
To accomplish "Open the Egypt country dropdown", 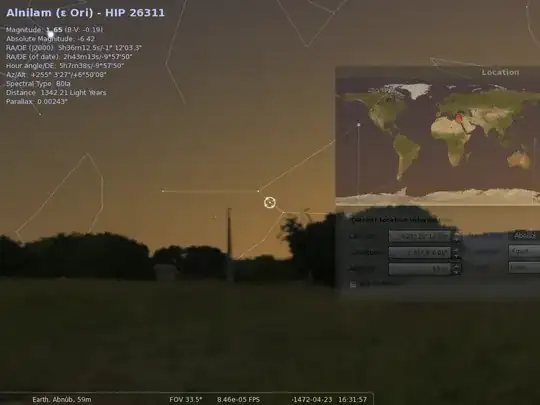I will coord(524,251).
